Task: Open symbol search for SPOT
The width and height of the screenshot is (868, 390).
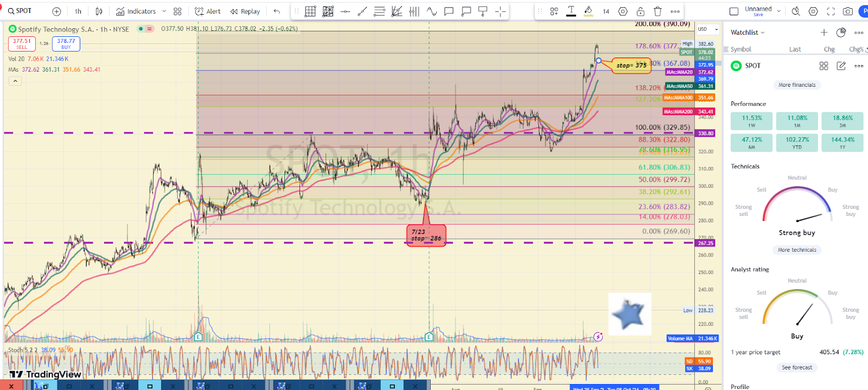Action: pyautogui.click(x=20, y=11)
